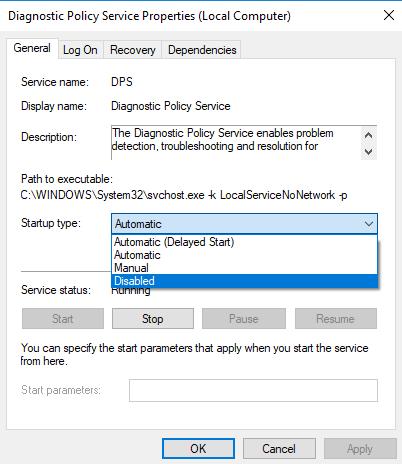
Task: Select Disabled in the startup type list
Action: 244,281
